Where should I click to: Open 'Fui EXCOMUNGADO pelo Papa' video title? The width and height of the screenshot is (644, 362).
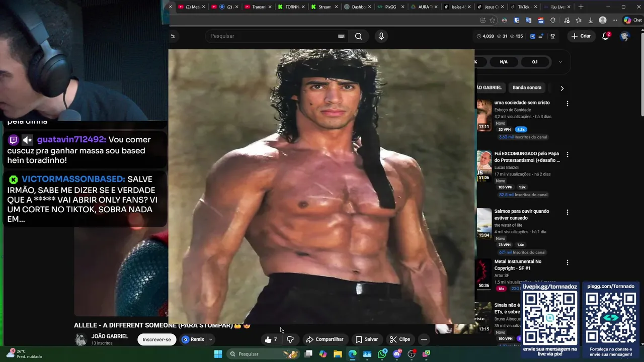[x=527, y=157]
